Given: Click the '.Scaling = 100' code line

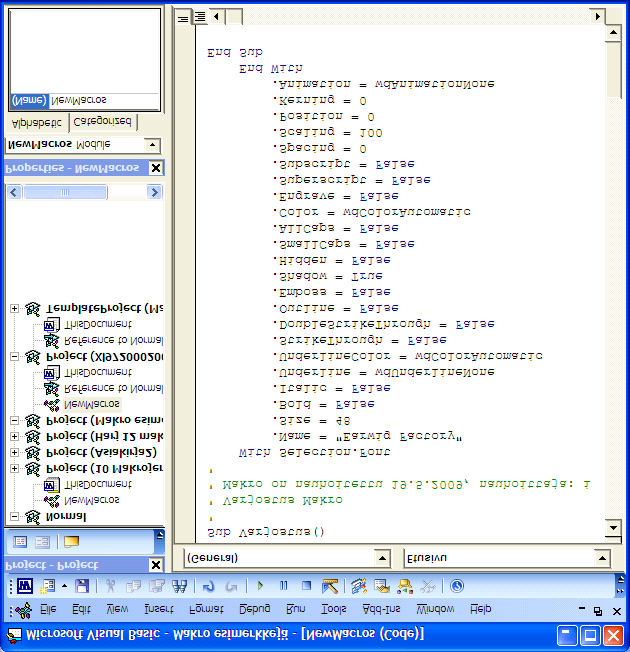Looking at the screenshot, I should (x=328, y=133).
